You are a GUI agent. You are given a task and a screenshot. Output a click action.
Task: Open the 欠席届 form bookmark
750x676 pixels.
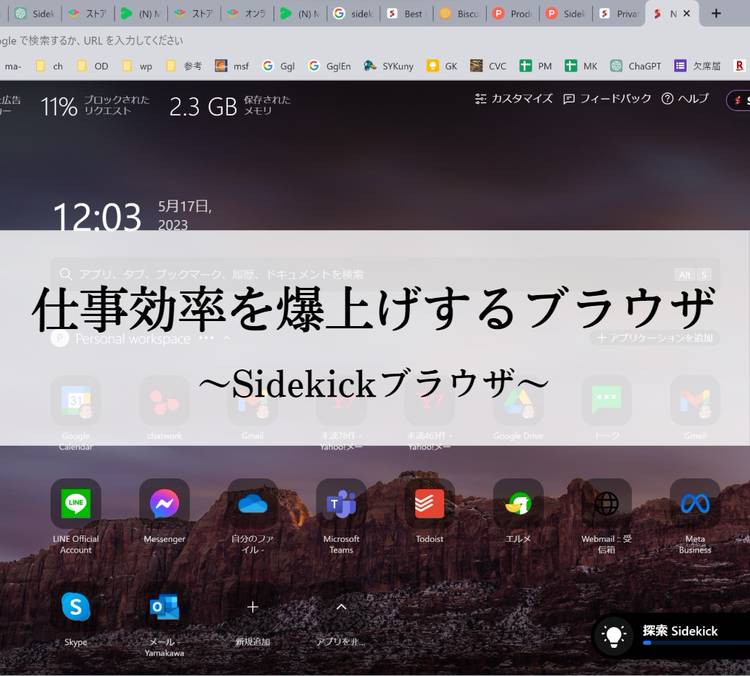pos(697,66)
